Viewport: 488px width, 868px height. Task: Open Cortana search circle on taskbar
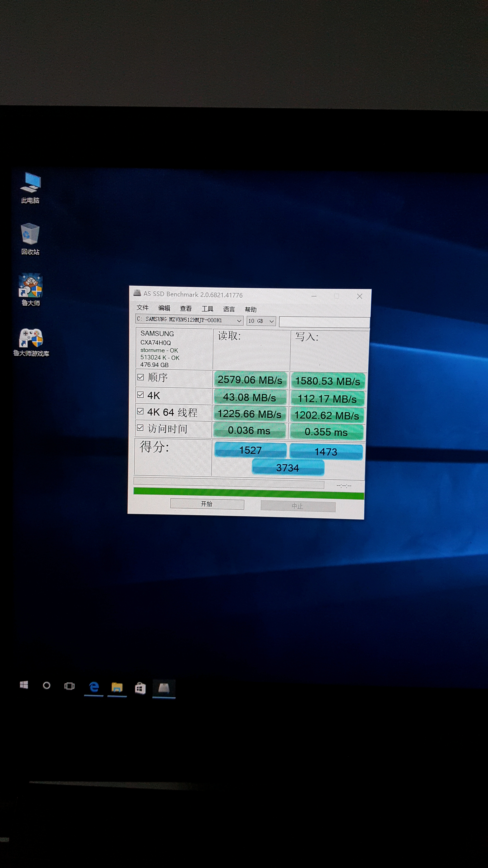[47, 685]
